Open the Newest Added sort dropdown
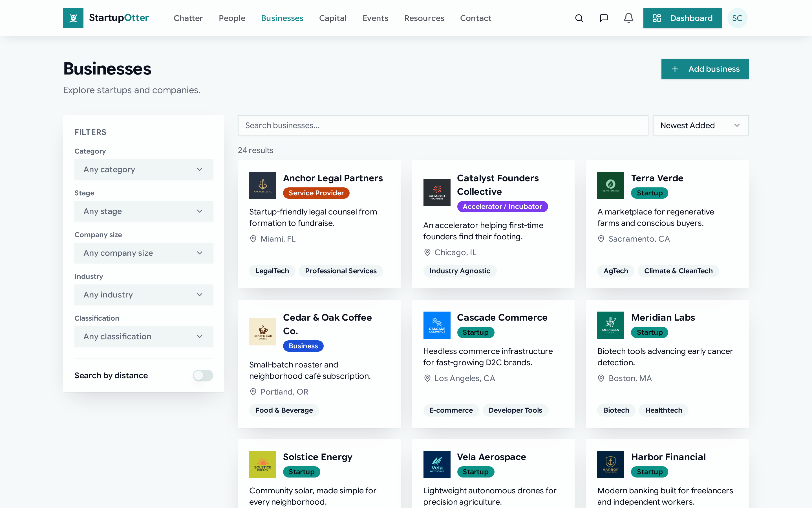The image size is (812, 508). [701, 125]
